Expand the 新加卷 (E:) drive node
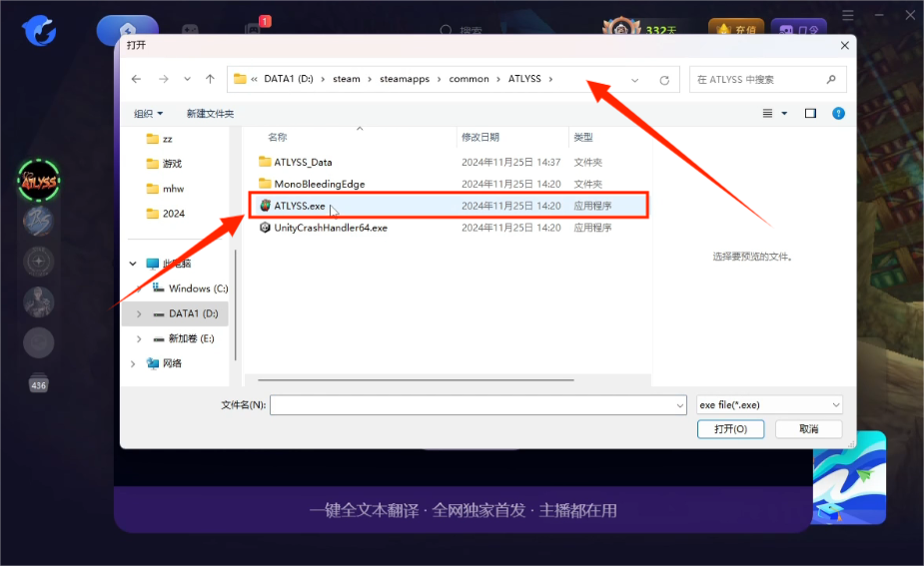 [139, 338]
